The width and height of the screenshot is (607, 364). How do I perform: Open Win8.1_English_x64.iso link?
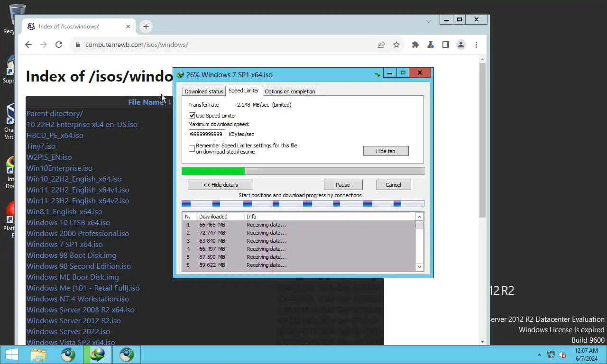point(64,212)
